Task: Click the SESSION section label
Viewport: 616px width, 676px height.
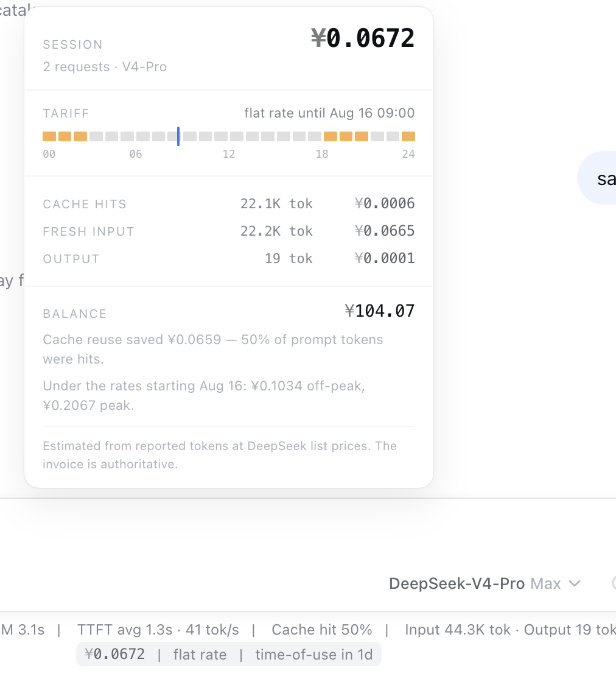Action: (73, 45)
